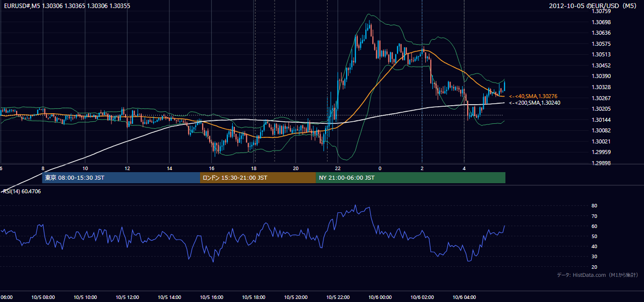Click price axis value 1.30759
644x302 pixels.
pyautogui.click(x=601, y=11)
